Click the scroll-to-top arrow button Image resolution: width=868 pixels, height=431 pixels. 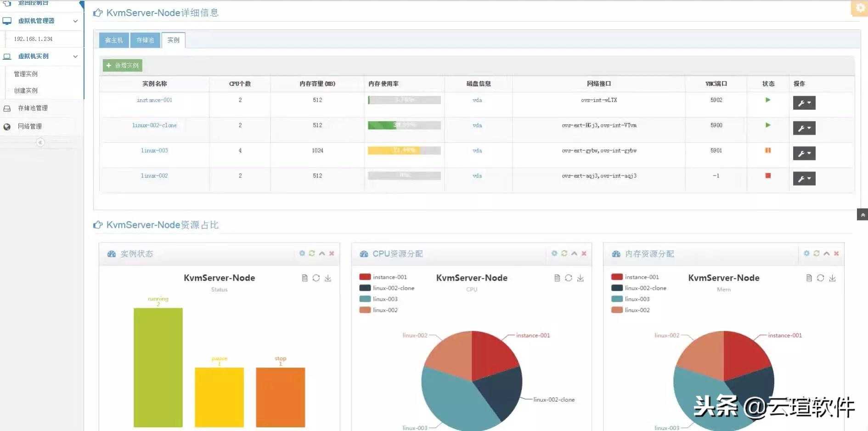point(862,215)
